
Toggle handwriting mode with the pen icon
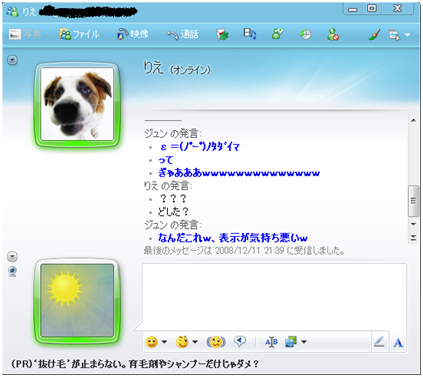(379, 342)
